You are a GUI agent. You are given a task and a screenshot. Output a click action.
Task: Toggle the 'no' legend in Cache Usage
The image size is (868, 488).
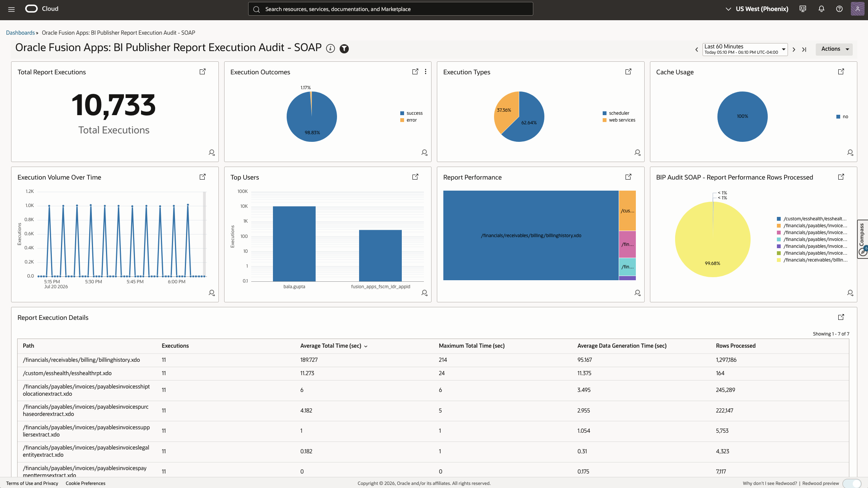tap(842, 117)
